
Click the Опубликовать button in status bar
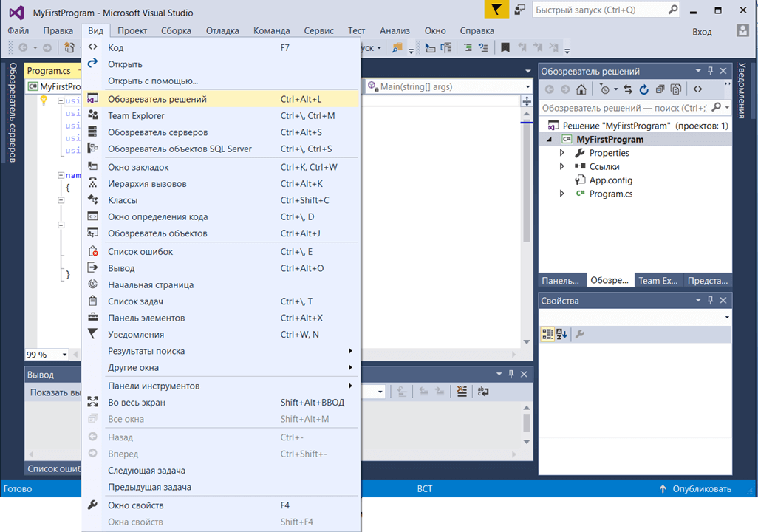696,489
